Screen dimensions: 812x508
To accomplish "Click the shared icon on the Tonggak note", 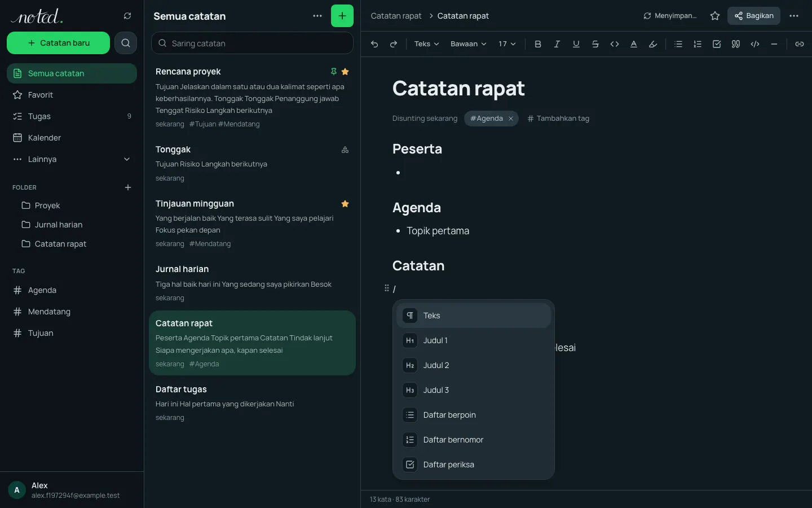I will [345, 150].
